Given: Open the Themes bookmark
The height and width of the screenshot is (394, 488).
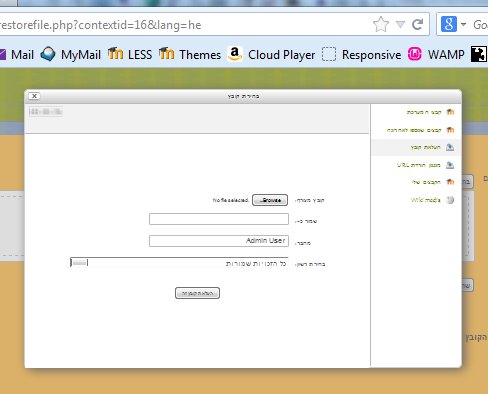Looking at the screenshot, I should click(190, 54).
